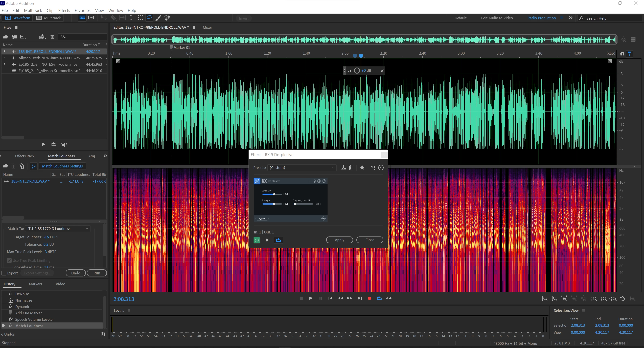Image resolution: width=644 pixels, height=348 pixels.
Task: Click Run in Match Loudness
Action: 97,273
